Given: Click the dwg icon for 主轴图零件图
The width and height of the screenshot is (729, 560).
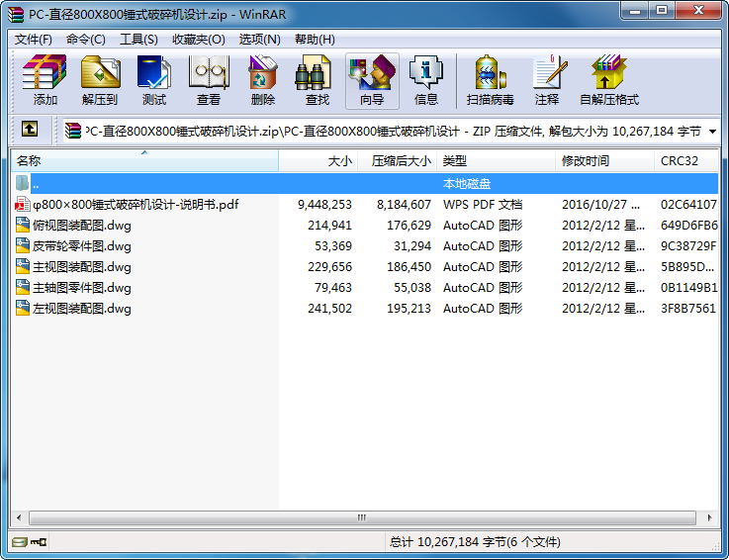Looking at the screenshot, I should [x=23, y=288].
